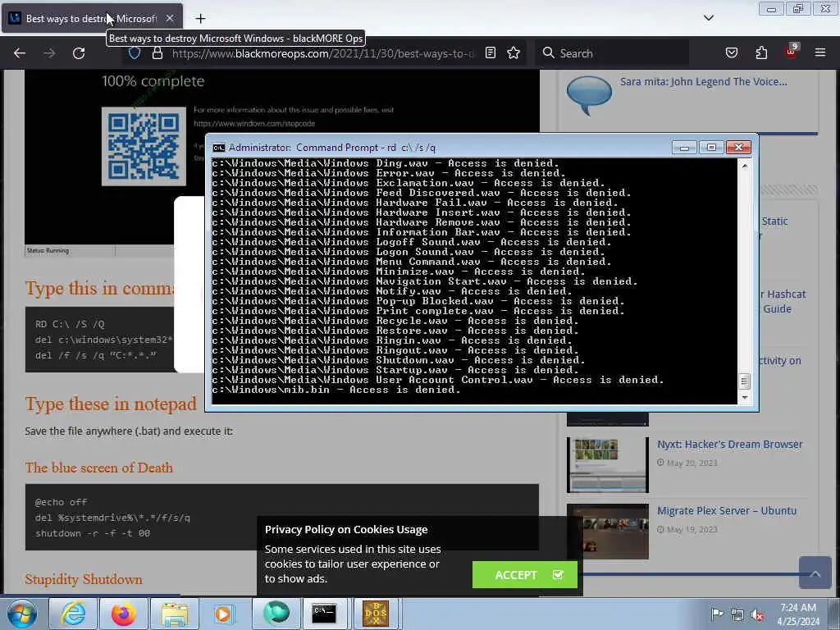
Task: Click the scroll-to-top arrow button
Action: [815, 573]
